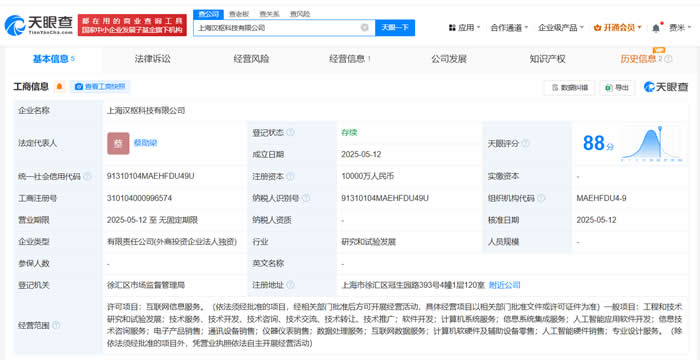Click the 天眼一下 search button

pyautogui.click(x=395, y=28)
